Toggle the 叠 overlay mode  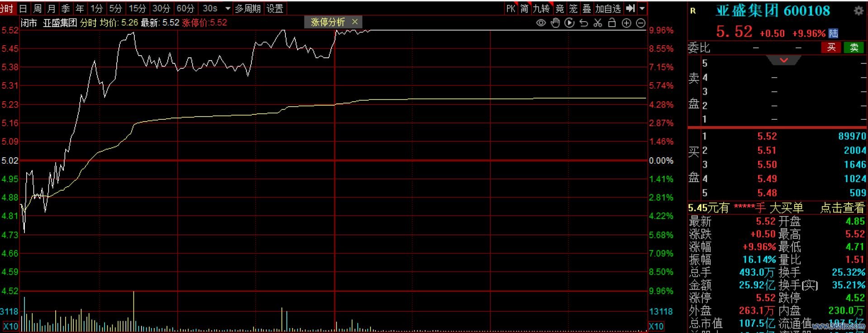587,8
